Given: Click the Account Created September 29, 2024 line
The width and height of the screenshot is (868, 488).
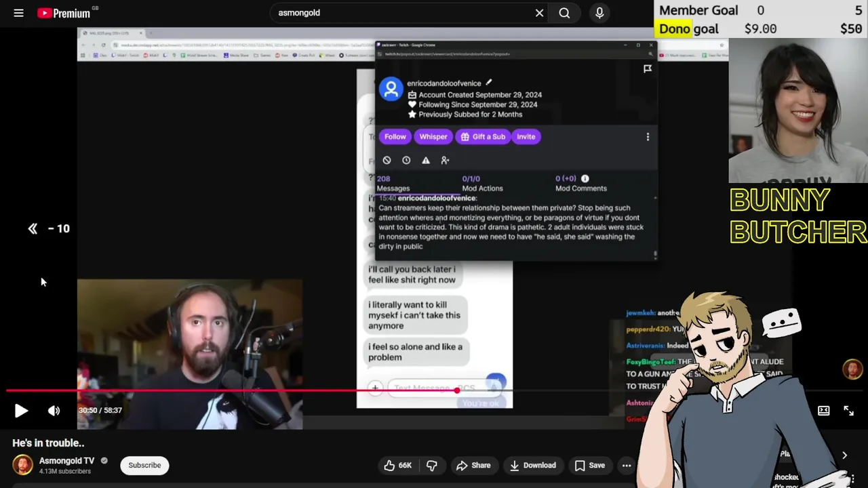Looking at the screenshot, I should coord(480,95).
